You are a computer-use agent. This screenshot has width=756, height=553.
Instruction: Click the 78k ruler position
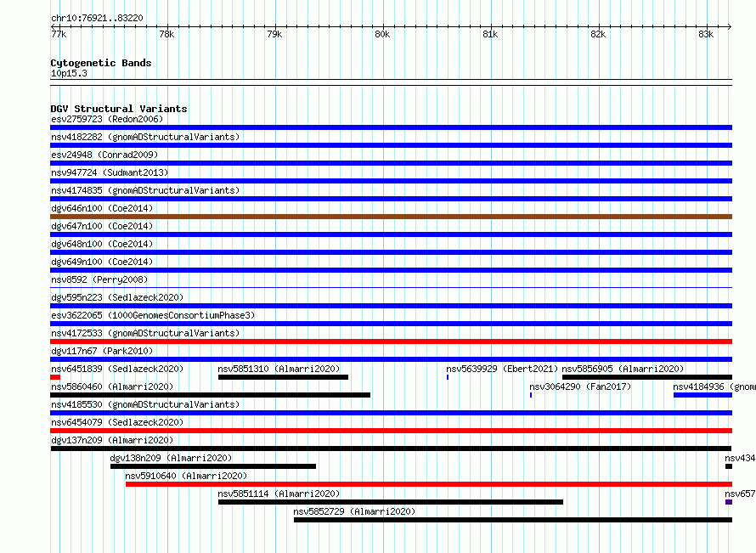pyautogui.click(x=166, y=34)
